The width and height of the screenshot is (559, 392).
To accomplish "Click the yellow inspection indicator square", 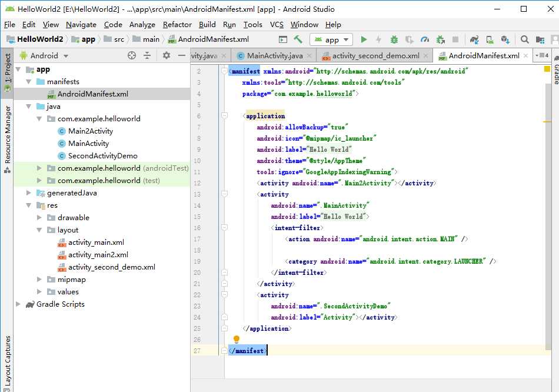I will [547, 69].
